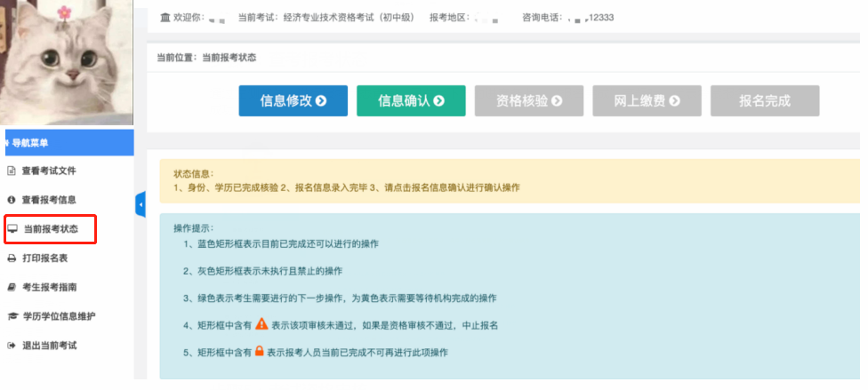Click the yellow 状态信息 message box
This screenshot has height=390, width=868.
click(507, 181)
